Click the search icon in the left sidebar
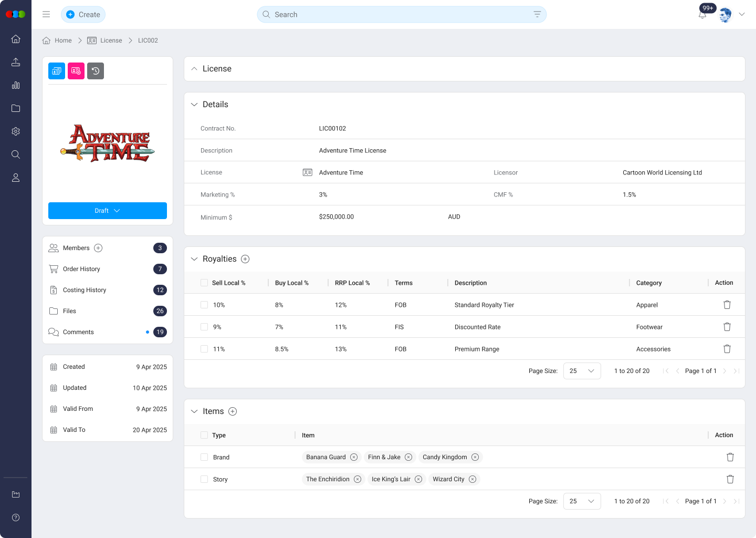Screen dimensions: 756x538 [15, 154]
